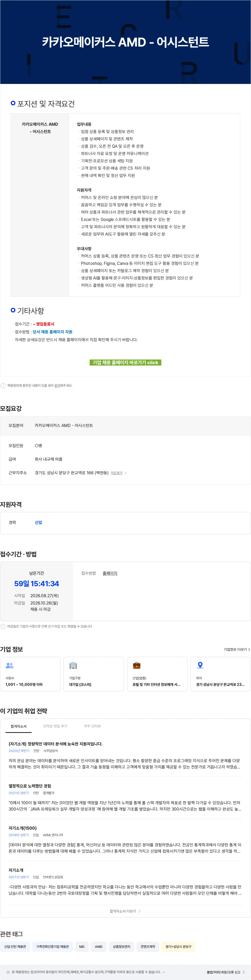The image size is (251, 980).
Task: Select the 콘텐츠제작 tag
Action: 147,947
